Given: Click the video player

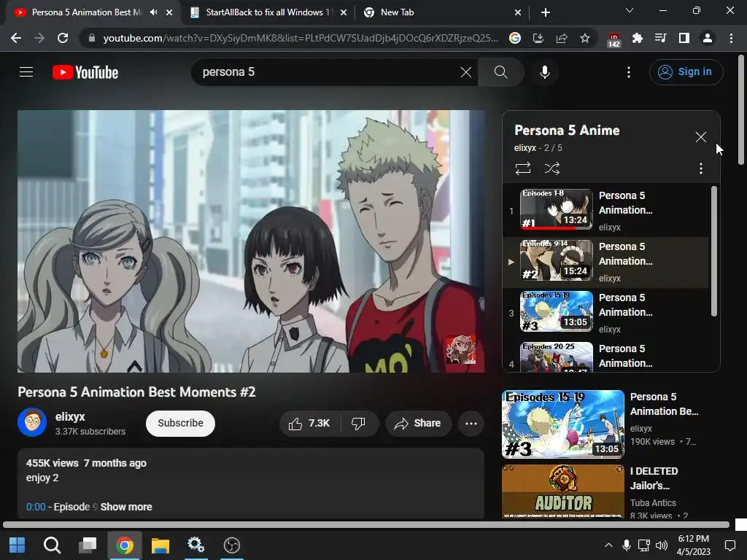Looking at the screenshot, I should tap(251, 241).
